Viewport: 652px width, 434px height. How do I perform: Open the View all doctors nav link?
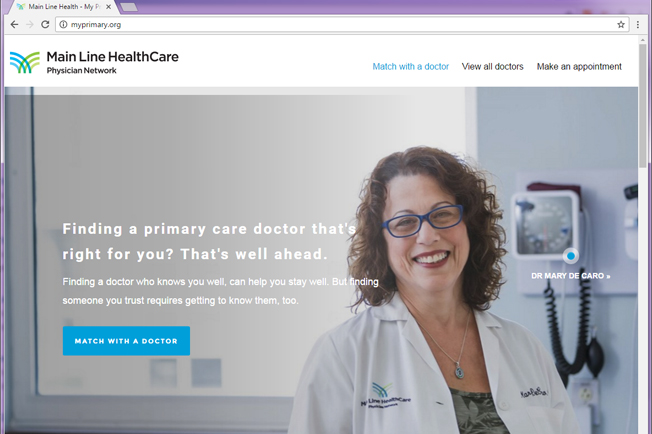point(492,67)
